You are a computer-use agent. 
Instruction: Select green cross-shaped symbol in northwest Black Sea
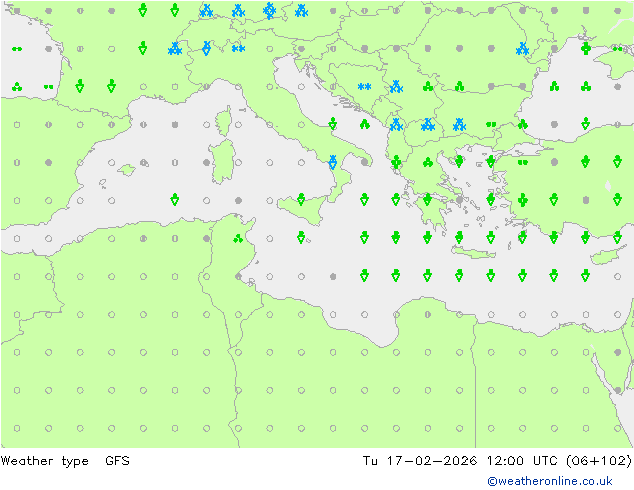pos(585,49)
